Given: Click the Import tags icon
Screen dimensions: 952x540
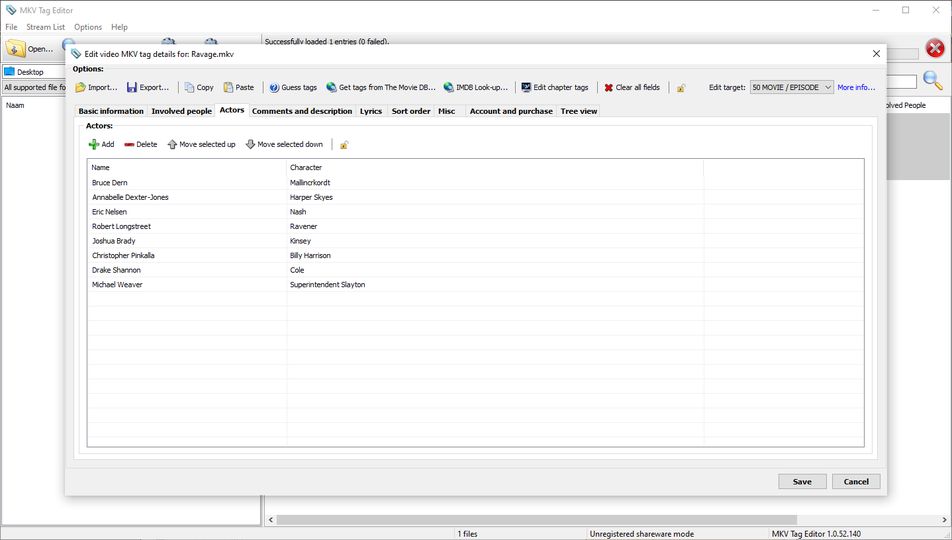Looking at the screenshot, I should click(80, 87).
